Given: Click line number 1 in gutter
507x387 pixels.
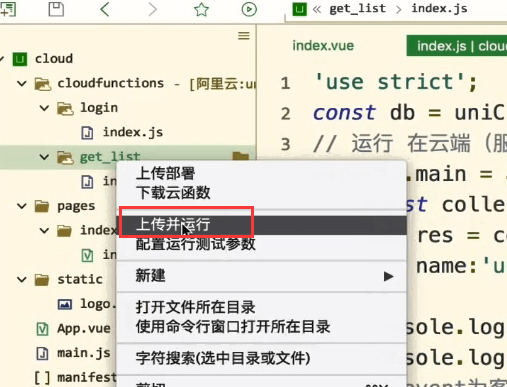Looking at the screenshot, I should (x=285, y=83).
